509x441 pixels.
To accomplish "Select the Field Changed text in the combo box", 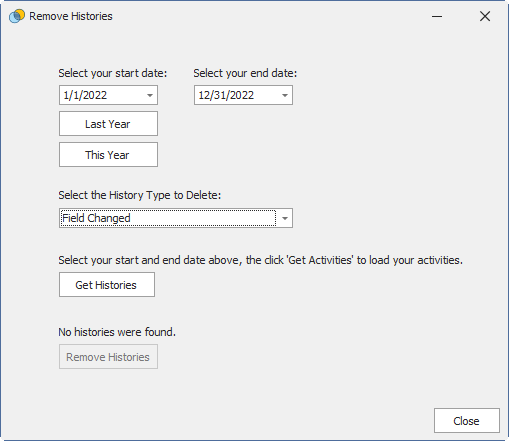I will [96, 218].
